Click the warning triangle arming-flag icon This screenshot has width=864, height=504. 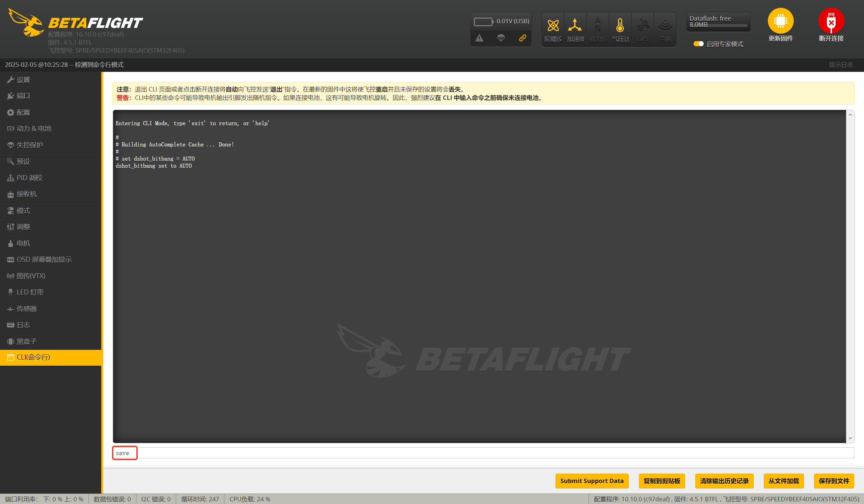tap(479, 38)
